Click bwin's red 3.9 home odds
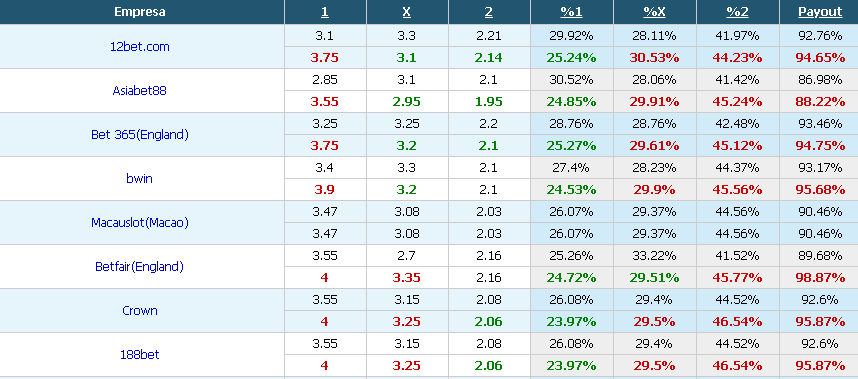The width and height of the screenshot is (858, 379). coord(324,190)
